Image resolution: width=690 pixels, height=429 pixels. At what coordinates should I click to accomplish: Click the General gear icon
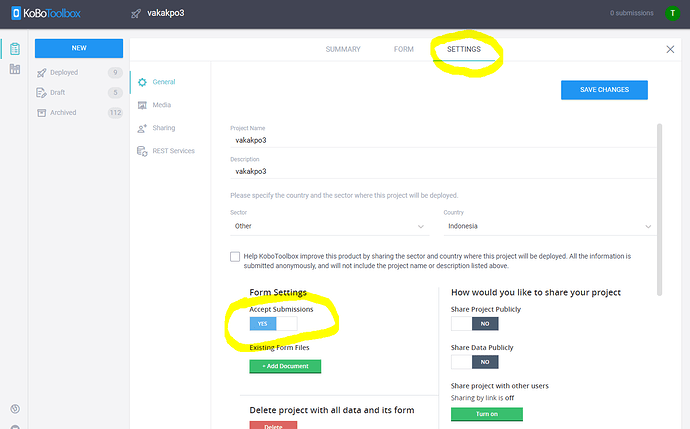tap(142, 82)
